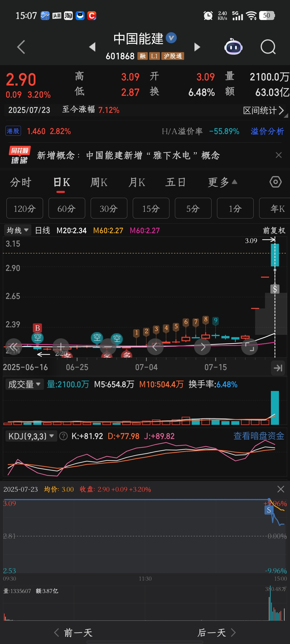
Task: Go back using the top-left arrow
Action: [x=21, y=47]
